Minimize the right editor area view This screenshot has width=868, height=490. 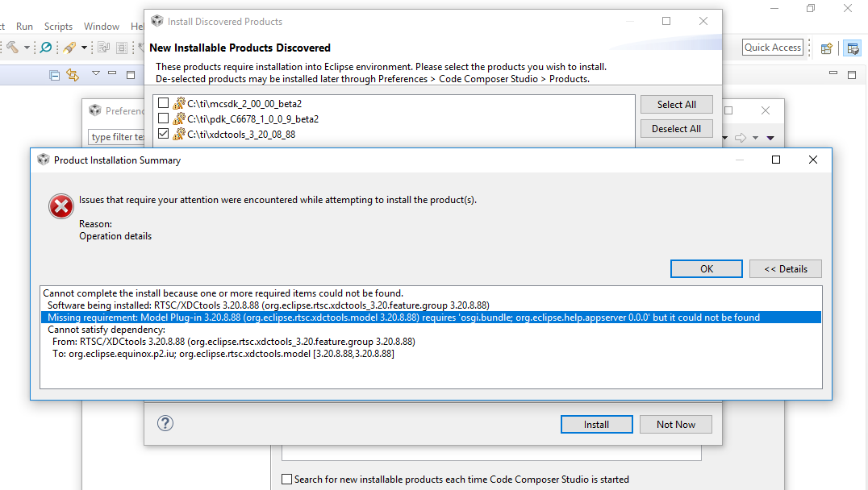click(x=833, y=73)
